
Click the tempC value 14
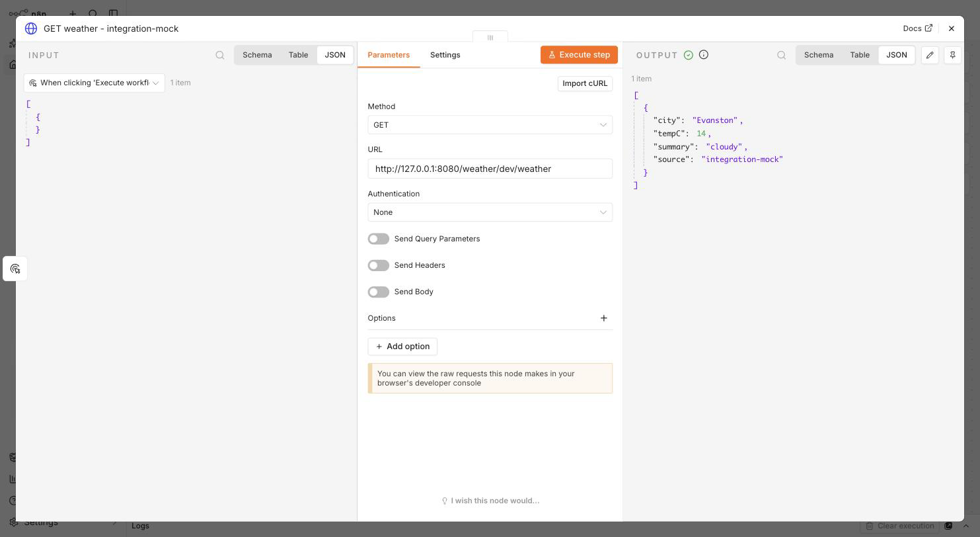point(701,134)
